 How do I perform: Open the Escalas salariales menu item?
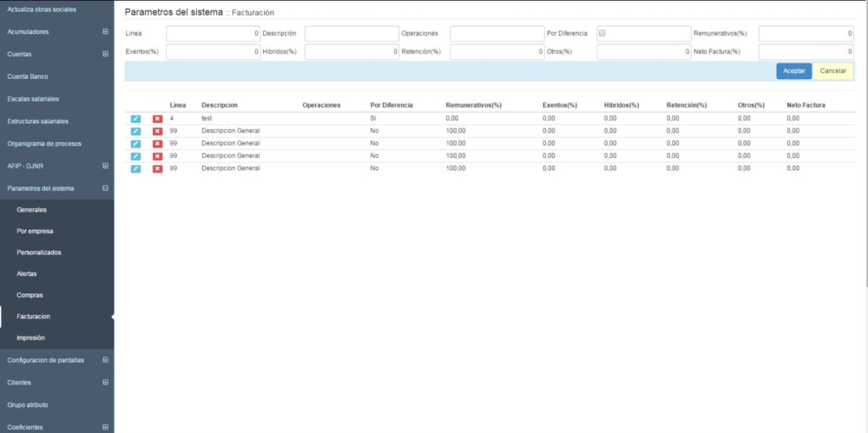(33, 99)
